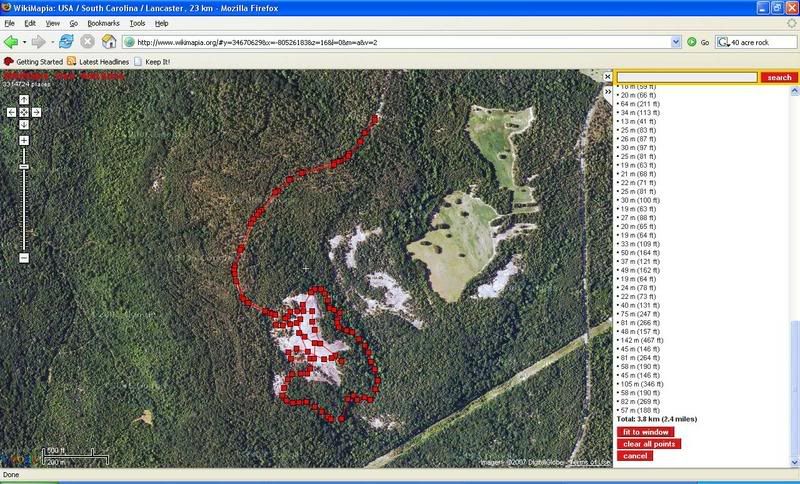Pan the map down with the arrow
This screenshot has width=800, height=484.
(23, 124)
